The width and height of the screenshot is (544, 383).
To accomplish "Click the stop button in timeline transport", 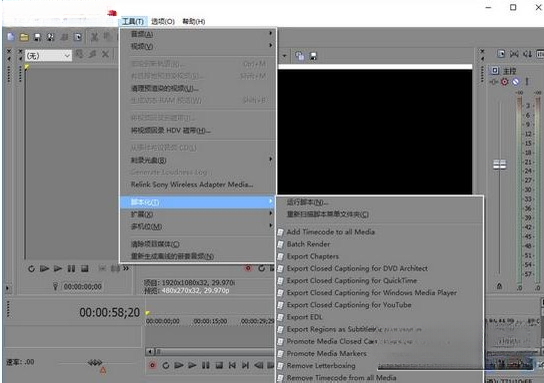I will click(x=219, y=365).
